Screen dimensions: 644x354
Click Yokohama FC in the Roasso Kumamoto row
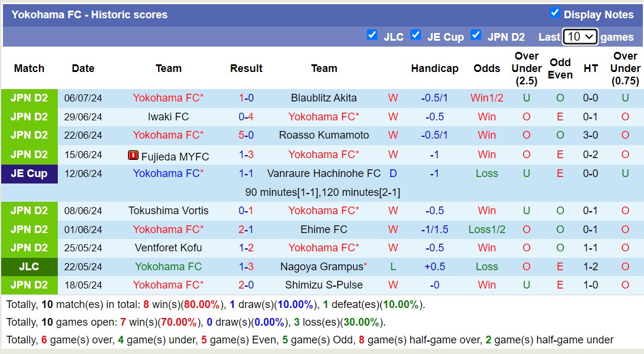169,136
